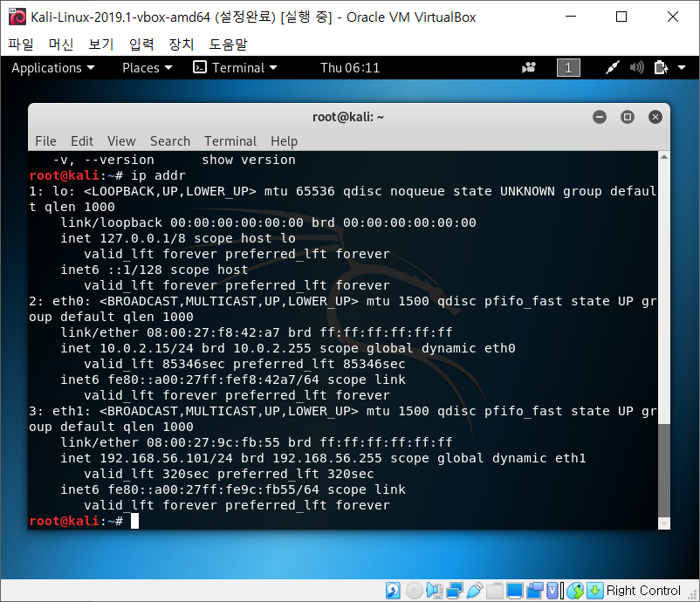Click the battery charging icon in Kali panel

point(661,68)
